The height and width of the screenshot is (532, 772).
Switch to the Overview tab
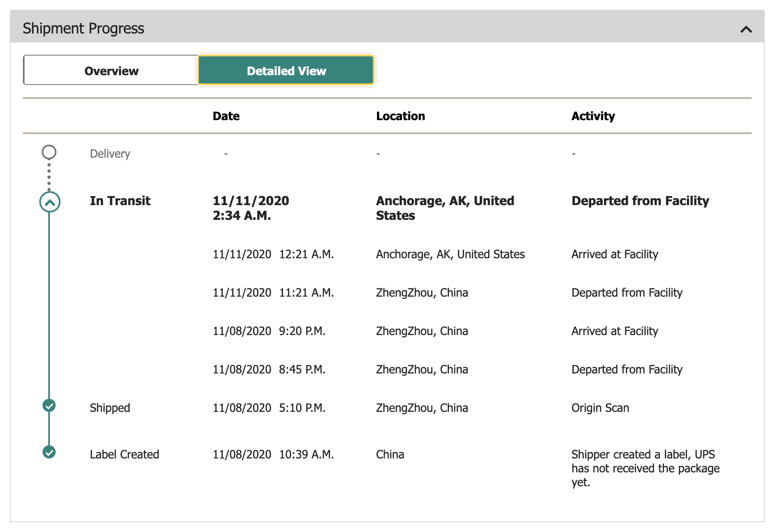pyautogui.click(x=111, y=71)
